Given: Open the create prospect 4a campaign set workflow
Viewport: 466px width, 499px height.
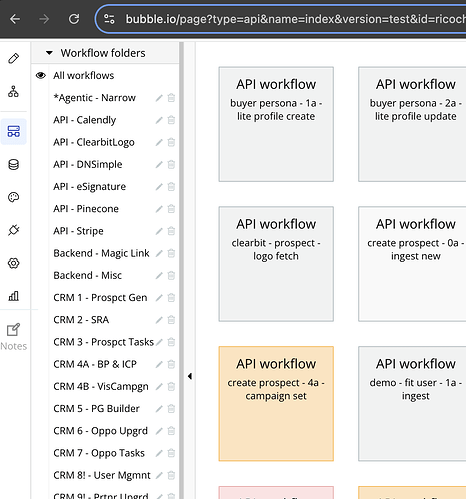Looking at the screenshot, I should click(276, 404).
